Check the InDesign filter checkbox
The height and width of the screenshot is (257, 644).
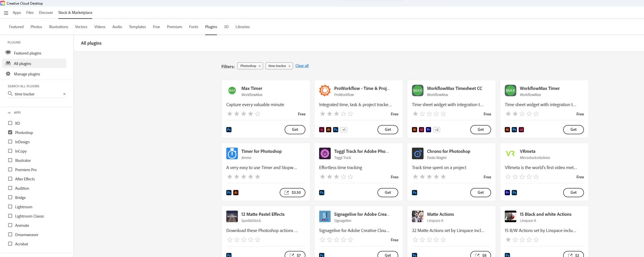click(10, 142)
